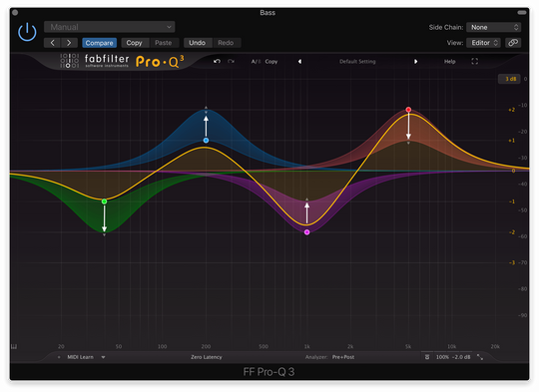Click the 100% output scale control

[x=442, y=357]
